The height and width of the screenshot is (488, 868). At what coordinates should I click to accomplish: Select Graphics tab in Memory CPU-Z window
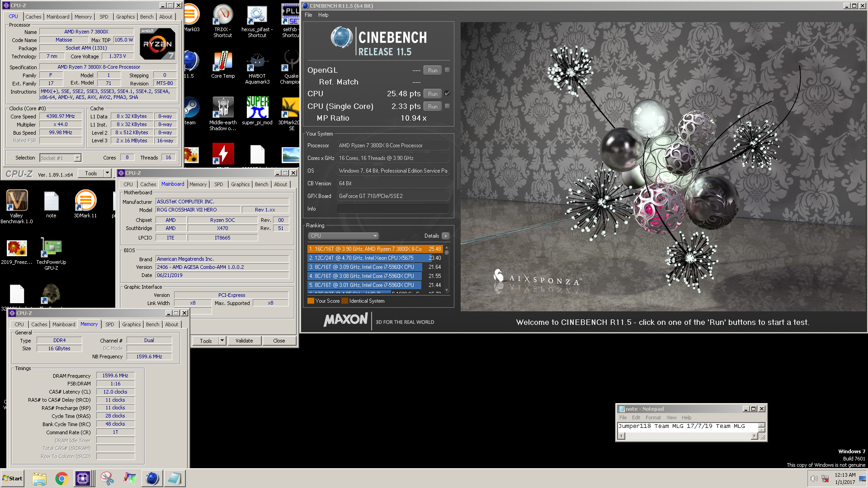click(131, 324)
